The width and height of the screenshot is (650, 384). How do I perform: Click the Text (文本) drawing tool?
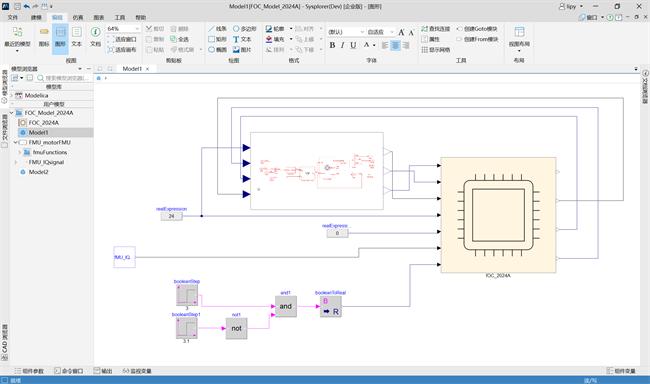pos(242,39)
